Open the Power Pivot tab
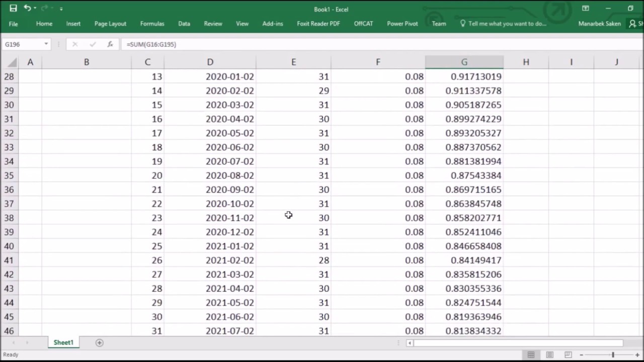This screenshot has height=362, width=644. 402,24
